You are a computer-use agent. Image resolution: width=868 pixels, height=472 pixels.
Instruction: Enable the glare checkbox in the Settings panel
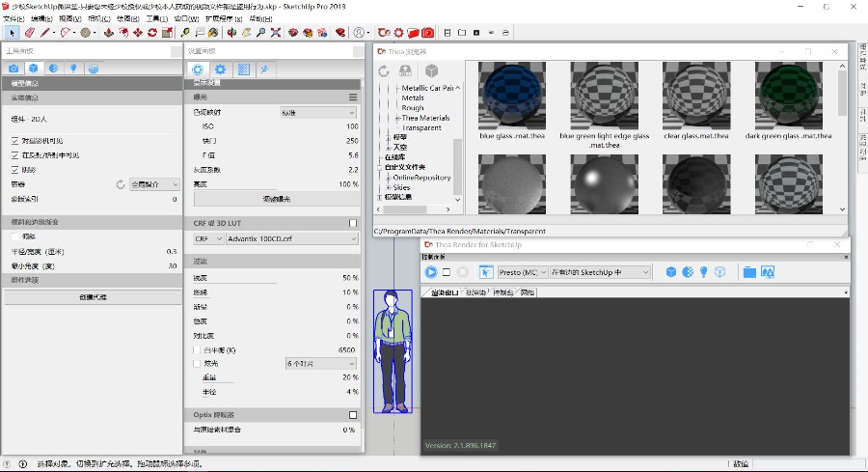[197, 364]
